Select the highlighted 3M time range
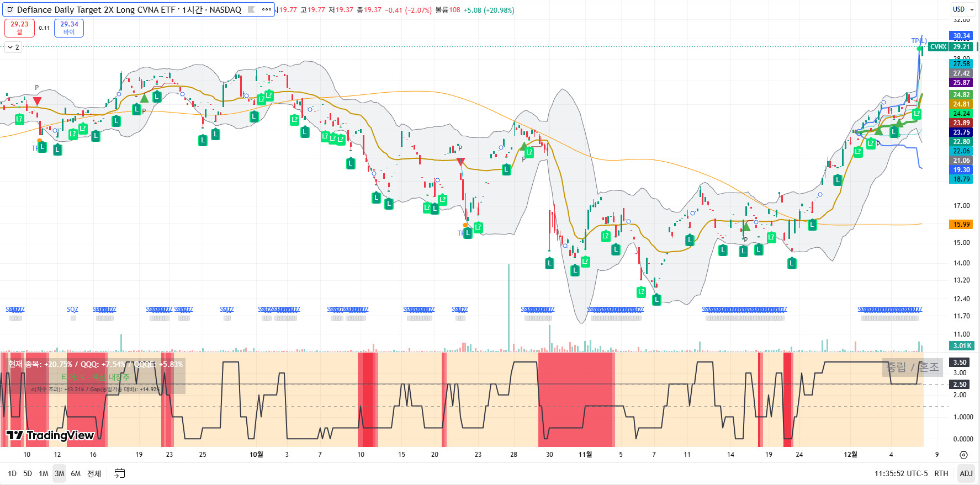The width and height of the screenshot is (980, 485). pyautogui.click(x=60, y=473)
